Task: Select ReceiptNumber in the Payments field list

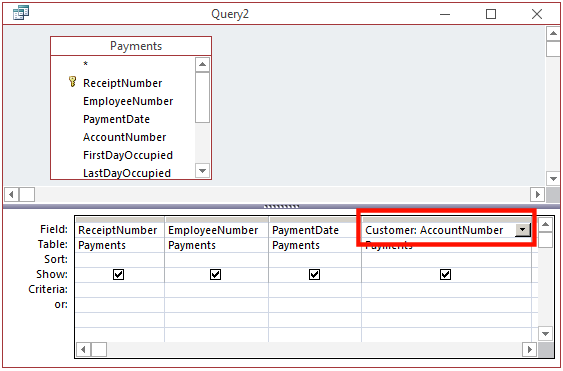Action: (x=122, y=83)
